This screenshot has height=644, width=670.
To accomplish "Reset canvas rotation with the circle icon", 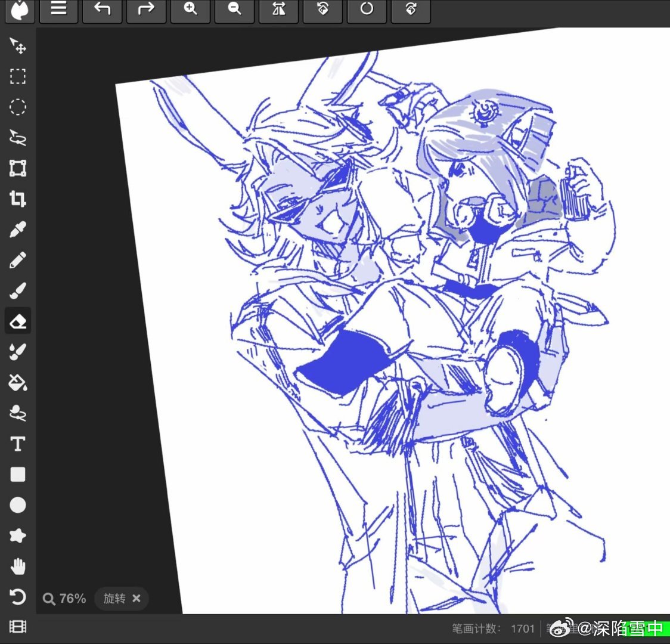I will tap(367, 10).
